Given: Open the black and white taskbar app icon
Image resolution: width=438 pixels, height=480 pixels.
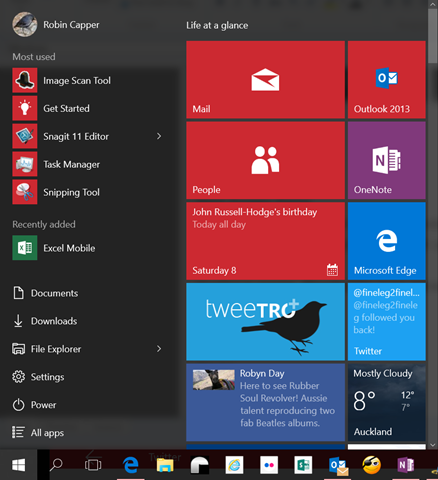Looking at the screenshot, I should pyautogui.click(x=200, y=465).
